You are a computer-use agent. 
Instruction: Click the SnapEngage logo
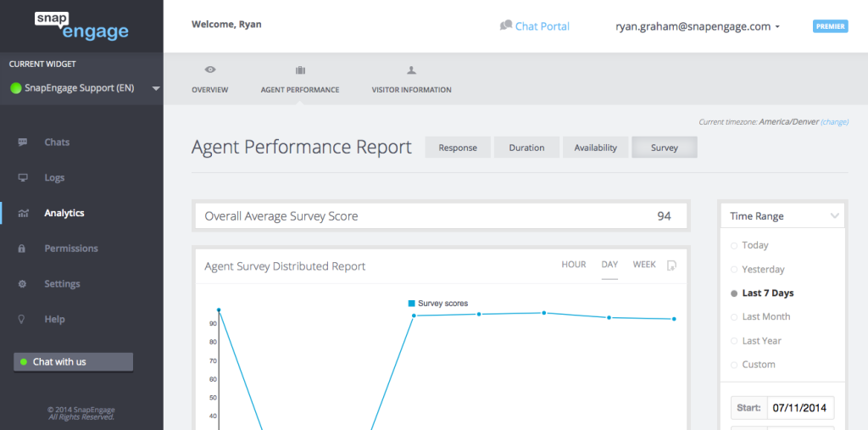[82, 26]
